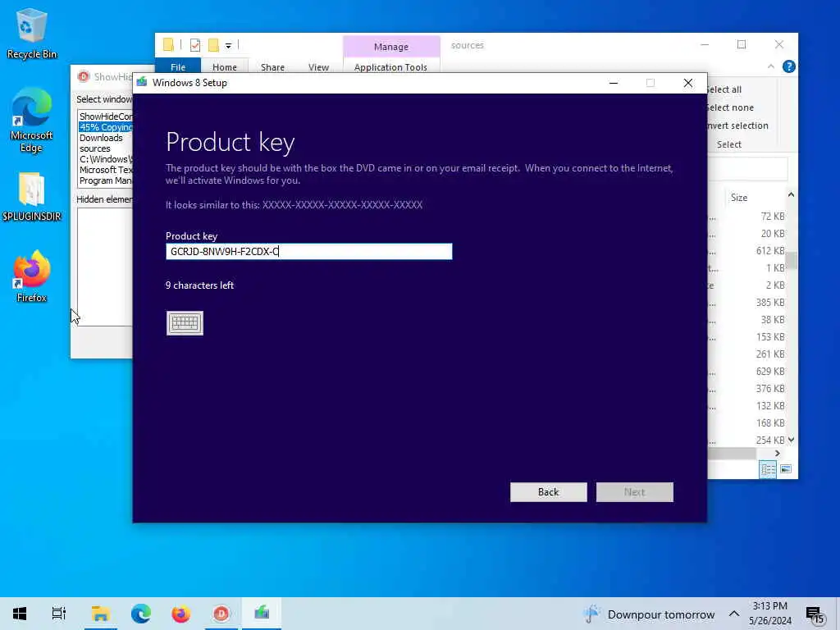
Task: Switch to ShowHideControls taskbar app
Action: [221, 614]
